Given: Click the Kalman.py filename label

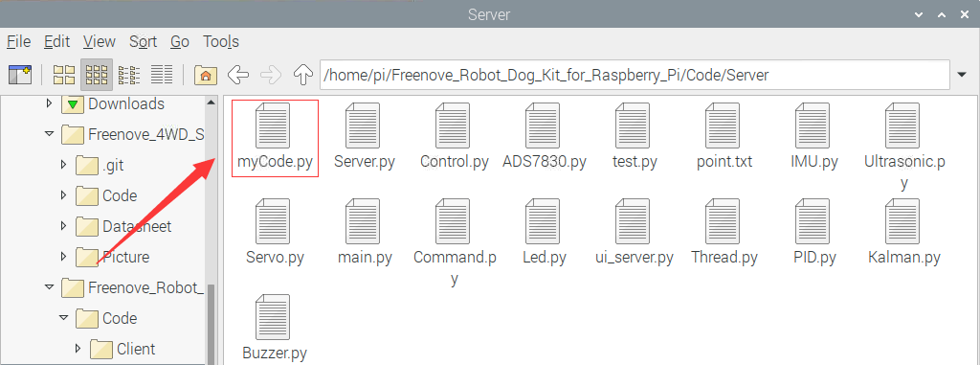Looking at the screenshot, I should coord(904,258).
